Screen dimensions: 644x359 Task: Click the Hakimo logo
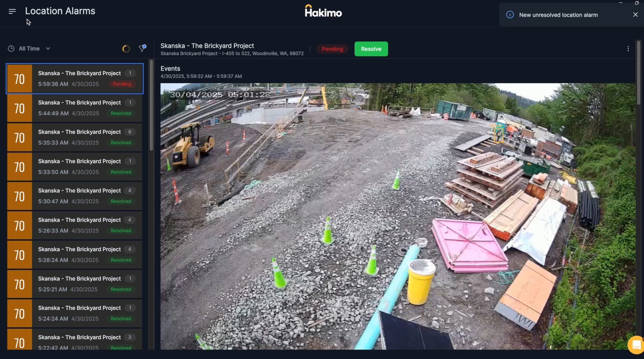click(x=323, y=11)
